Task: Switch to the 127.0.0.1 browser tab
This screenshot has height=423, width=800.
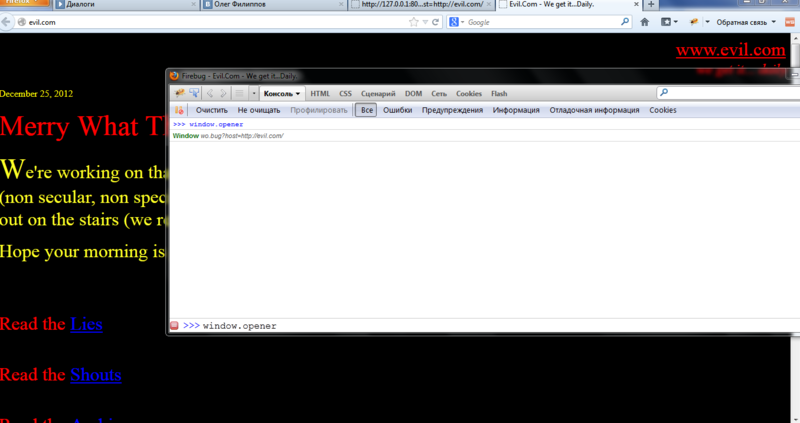Action: point(421,4)
